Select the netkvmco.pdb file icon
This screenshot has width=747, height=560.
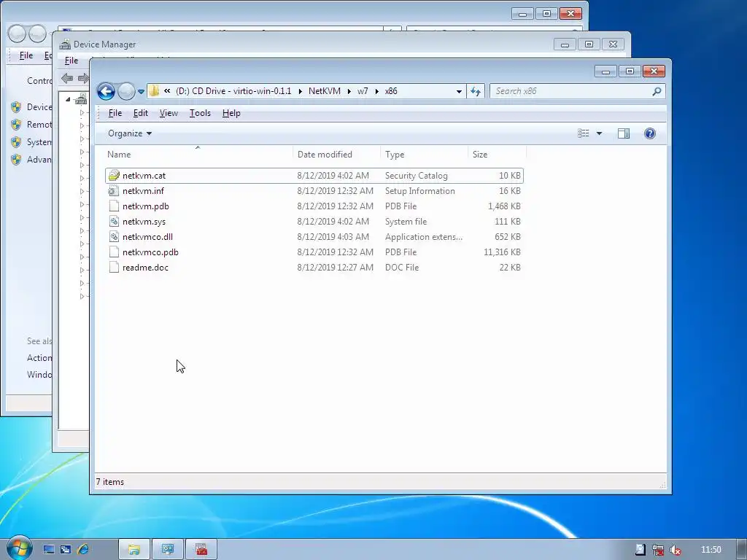pos(113,252)
